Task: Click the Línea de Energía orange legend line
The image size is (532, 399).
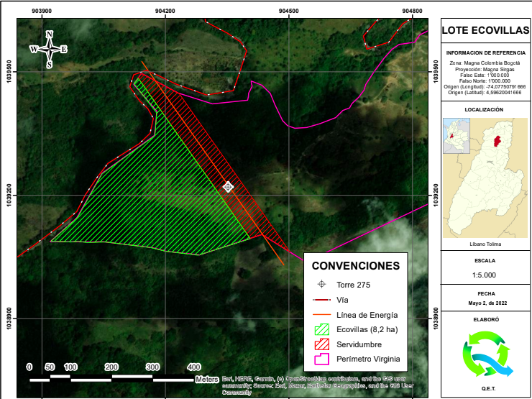Action: coord(321,315)
